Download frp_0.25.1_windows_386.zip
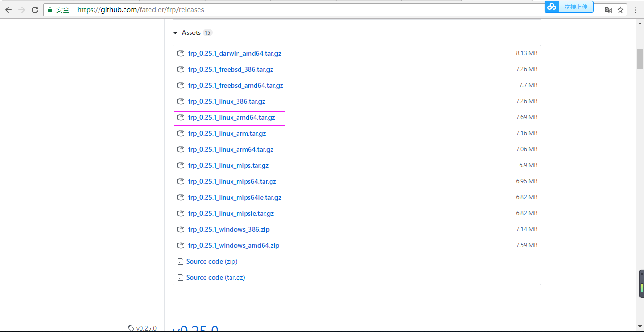This screenshot has width=644, height=332. [x=229, y=229]
